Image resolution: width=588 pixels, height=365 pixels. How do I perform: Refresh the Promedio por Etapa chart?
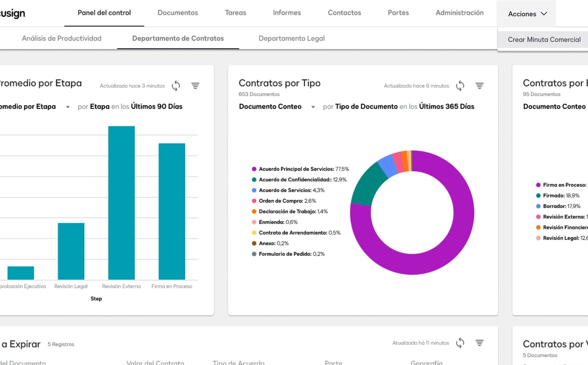coord(176,86)
